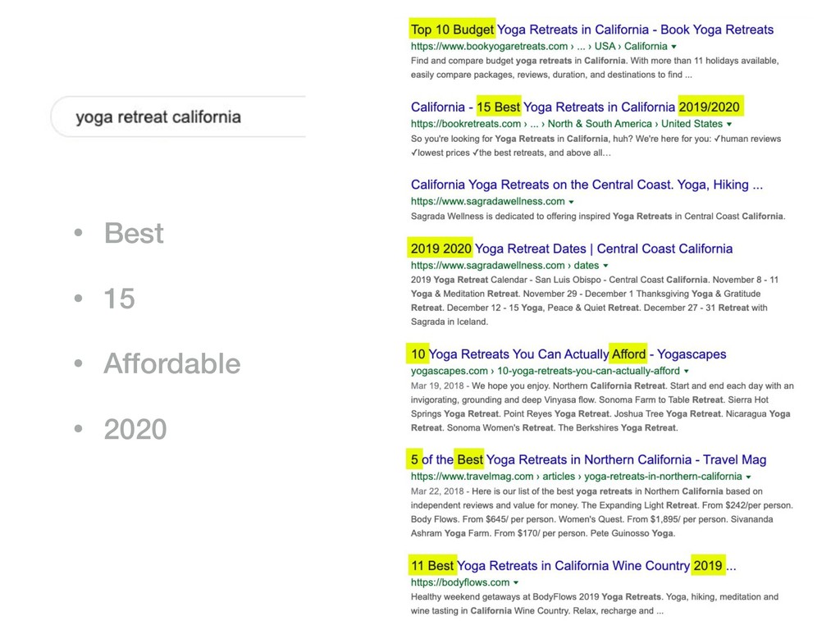The image size is (840, 630).
Task: Open '15 Best Yoga Retreats in California 2019/2020' result
Action: pyautogui.click(x=575, y=107)
